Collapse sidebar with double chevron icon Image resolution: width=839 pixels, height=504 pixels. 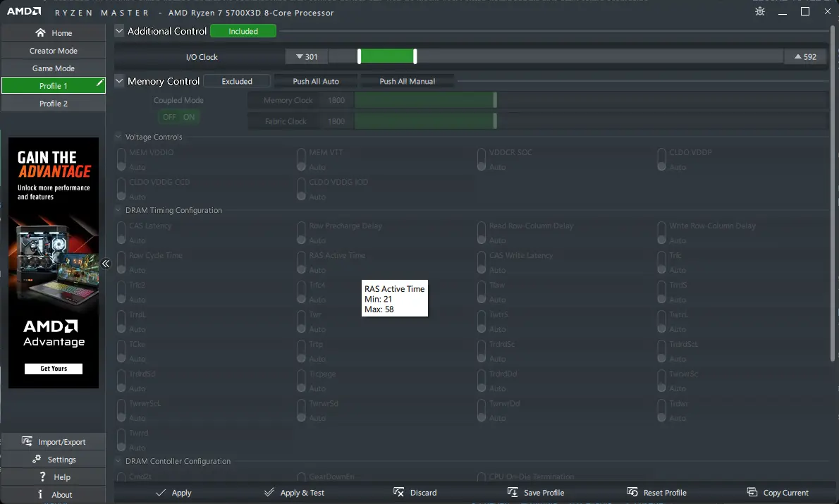[x=106, y=263]
